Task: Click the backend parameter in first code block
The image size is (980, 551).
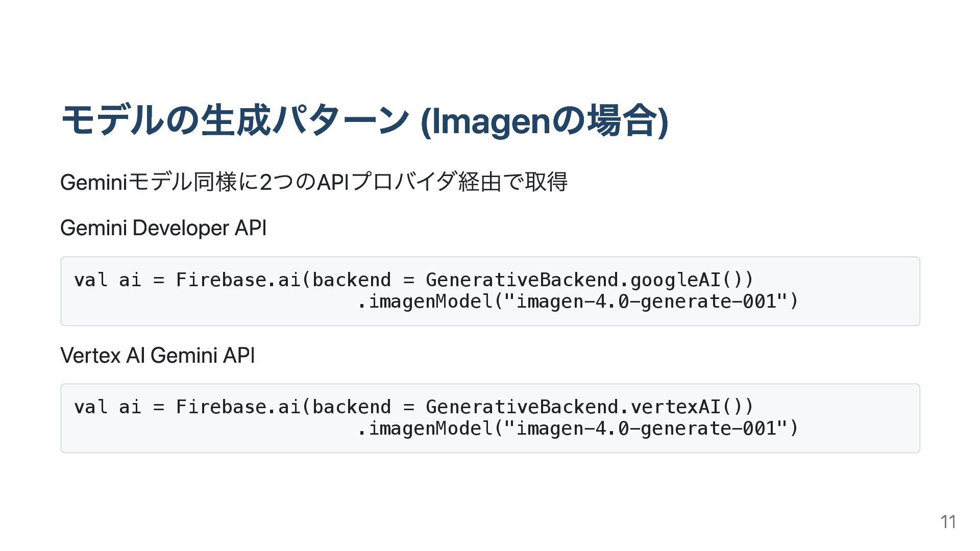Action: click(x=352, y=280)
